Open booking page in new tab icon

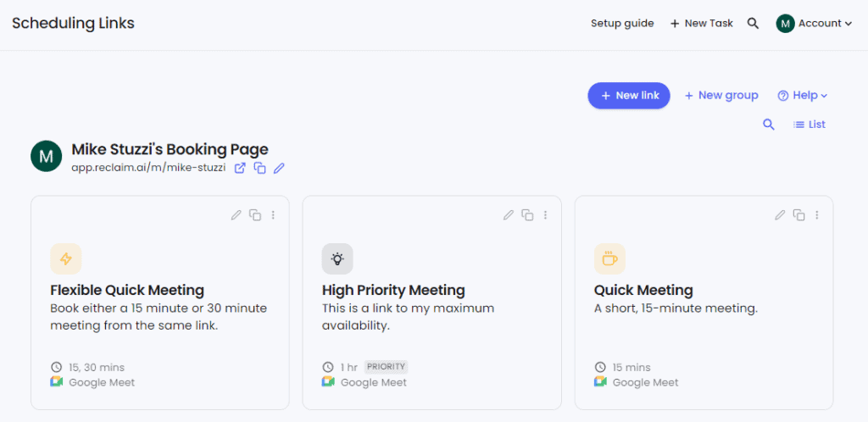pos(240,168)
